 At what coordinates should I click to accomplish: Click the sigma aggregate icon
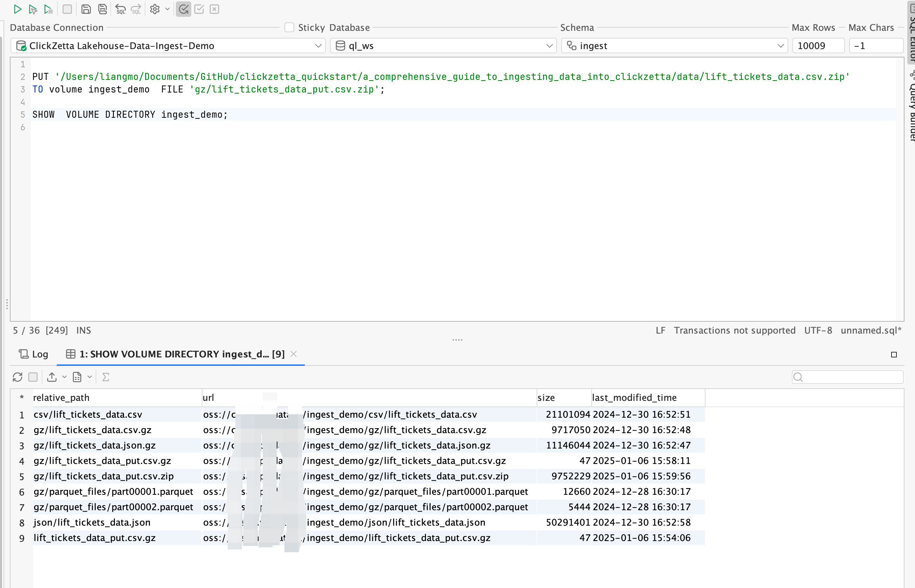click(x=106, y=377)
